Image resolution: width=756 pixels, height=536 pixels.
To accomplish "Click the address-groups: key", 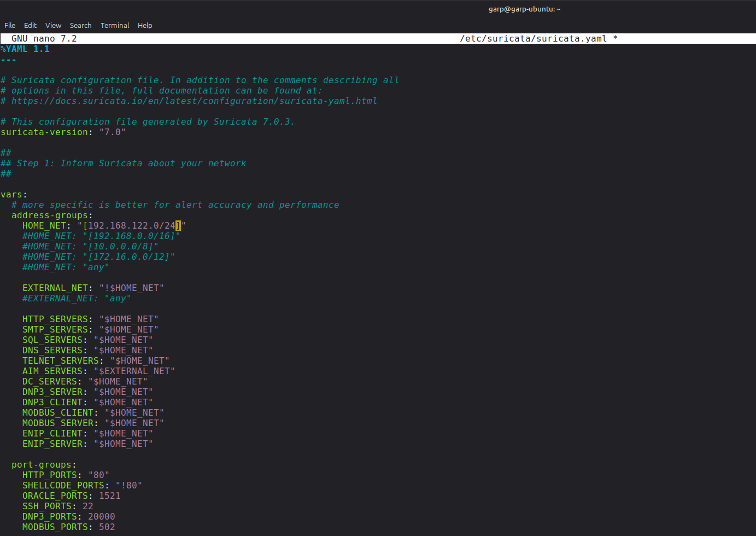I will pyautogui.click(x=52, y=215).
